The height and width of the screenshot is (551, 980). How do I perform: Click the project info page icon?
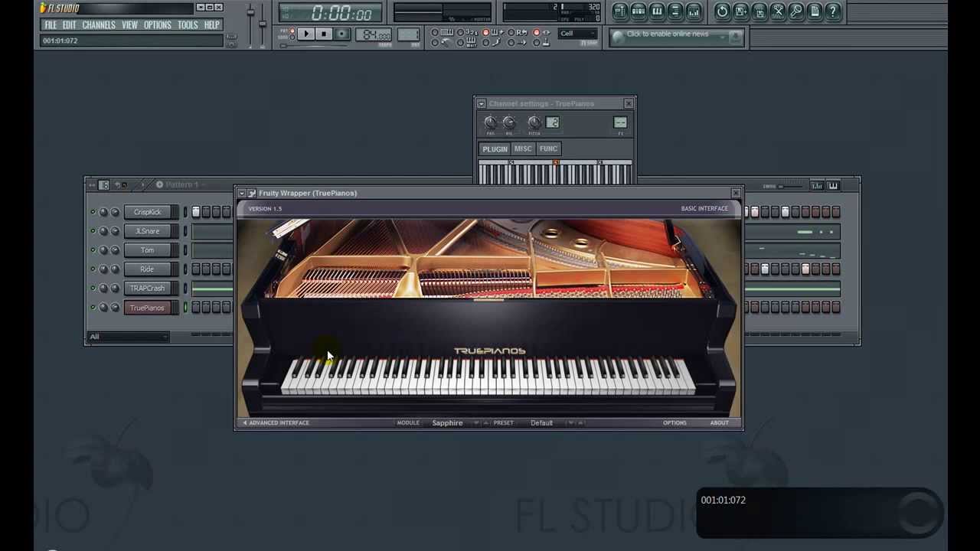[x=815, y=11]
